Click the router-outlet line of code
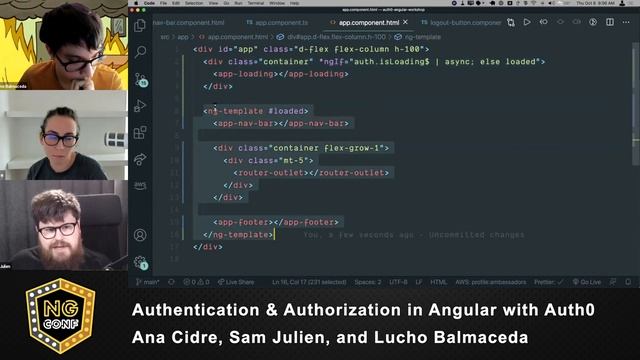Screen dimensions: 640x360 point(311,173)
